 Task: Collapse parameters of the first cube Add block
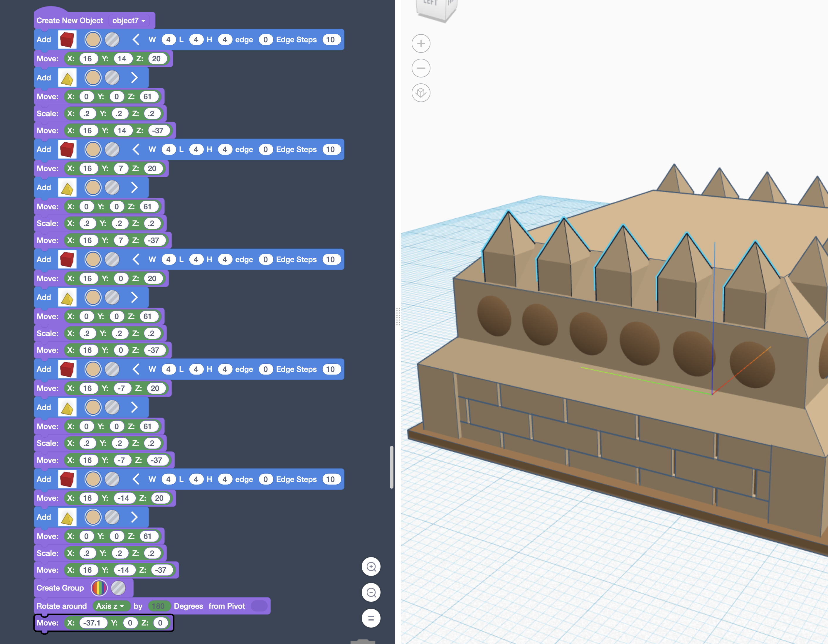[136, 40]
